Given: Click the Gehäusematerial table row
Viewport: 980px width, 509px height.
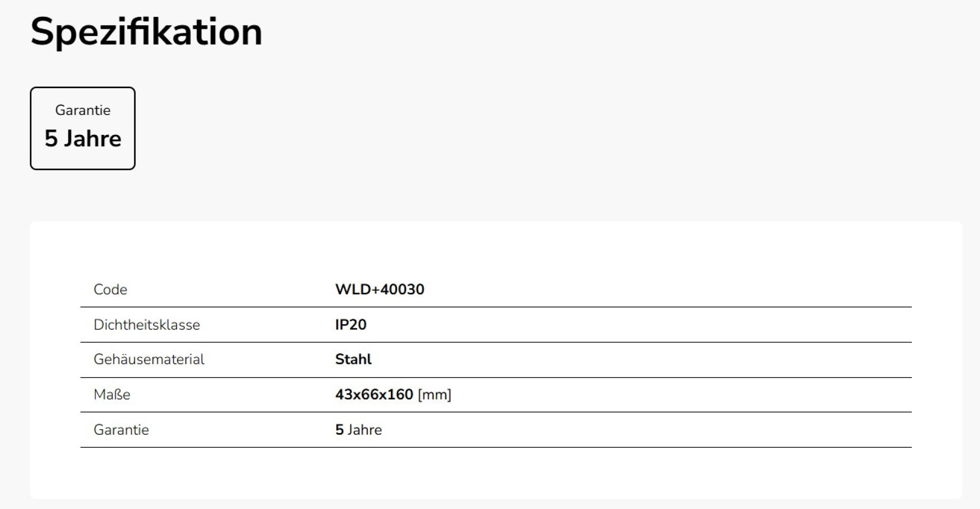Looking at the screenshot, I should 496,360.
